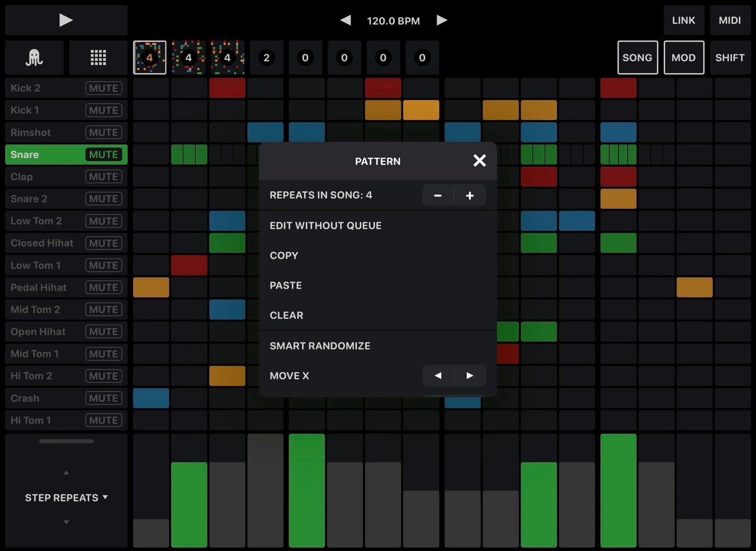Close the Pattern popup
The width and height of the screenshot is (756, 551).
click(479, 161)
